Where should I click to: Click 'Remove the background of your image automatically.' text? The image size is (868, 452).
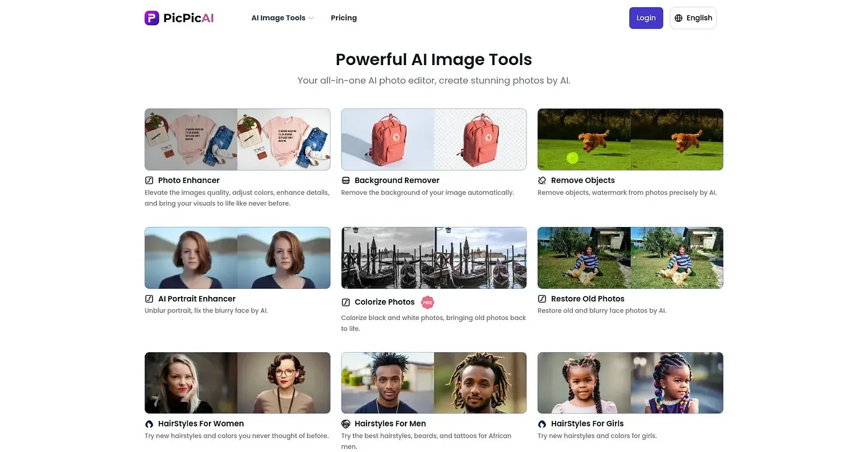[427, 193]
